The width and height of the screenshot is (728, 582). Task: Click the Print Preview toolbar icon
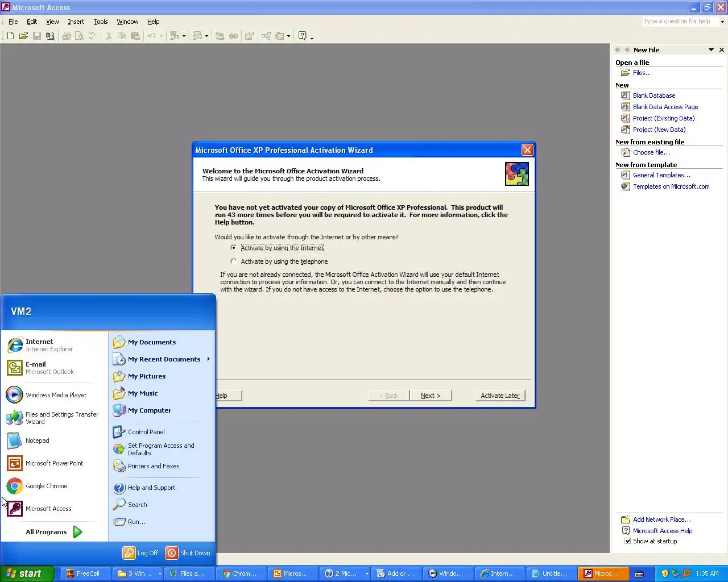[x=80, y=36]
